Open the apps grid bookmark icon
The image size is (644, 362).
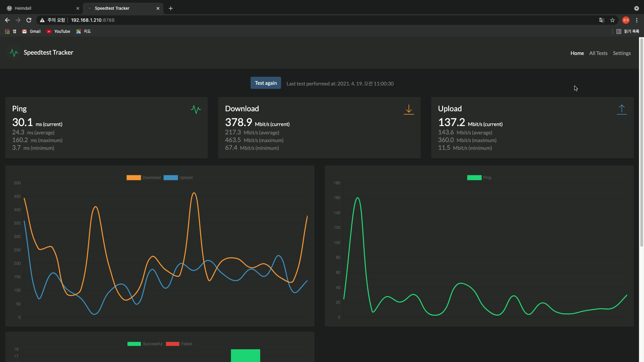[x=7, y=32]
